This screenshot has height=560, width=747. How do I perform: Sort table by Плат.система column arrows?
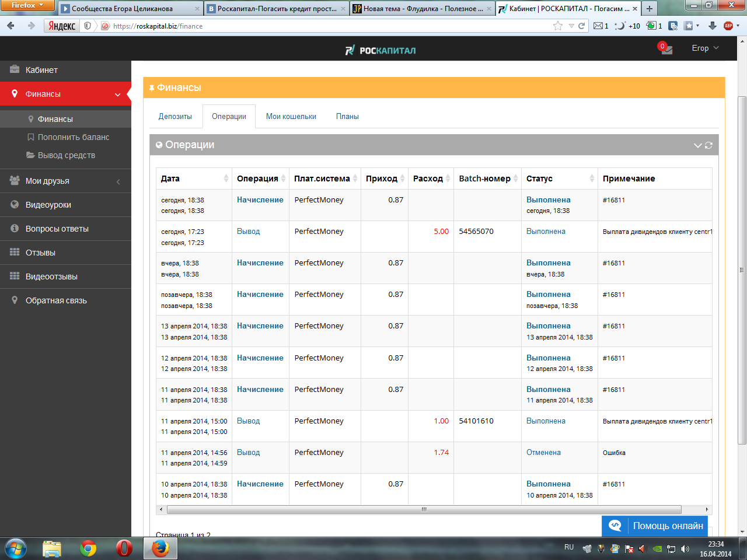[355, 178]
